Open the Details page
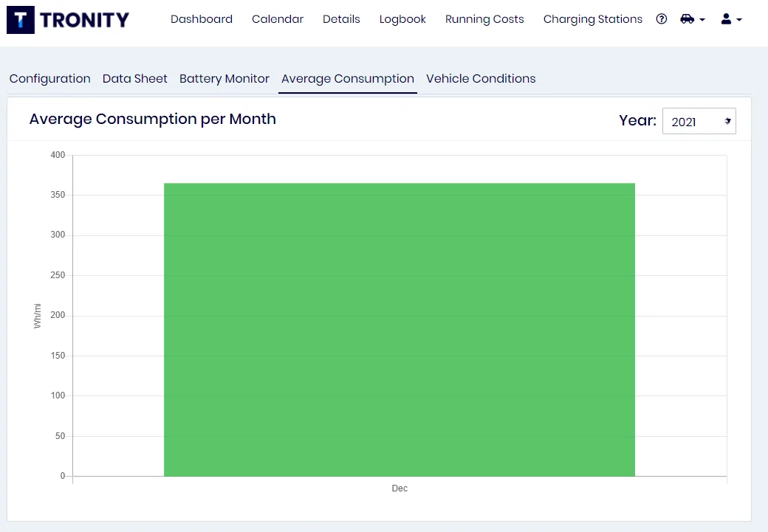This screenshot has width=768, height=532. [x=341, y=19]
